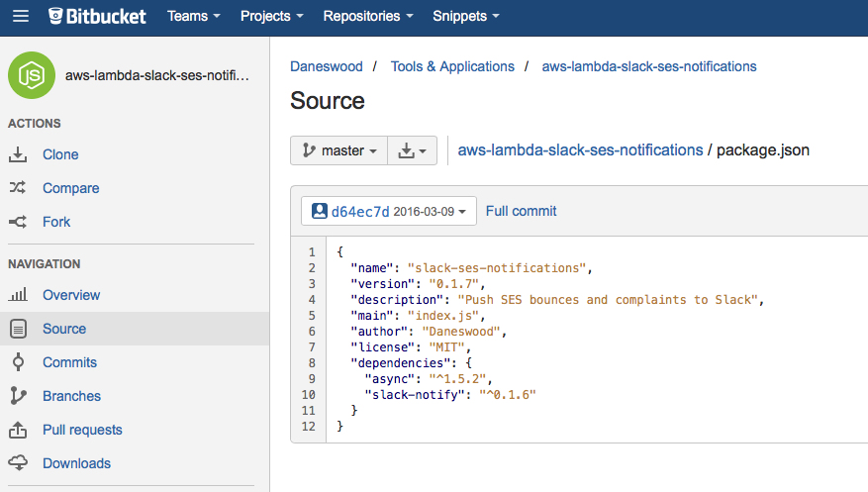Open the Snippets menu
The height and width of the screenshot is (492, 868).
466,16
